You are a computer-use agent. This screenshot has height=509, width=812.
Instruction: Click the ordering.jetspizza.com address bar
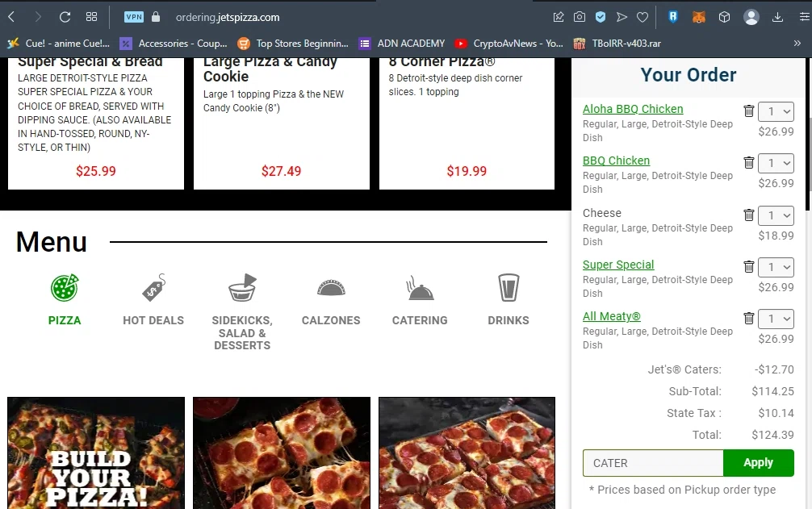(228, 17)
